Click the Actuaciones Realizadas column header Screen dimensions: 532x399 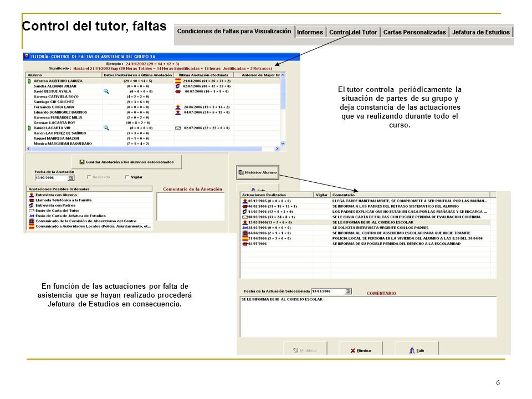[x=277, y=195]
